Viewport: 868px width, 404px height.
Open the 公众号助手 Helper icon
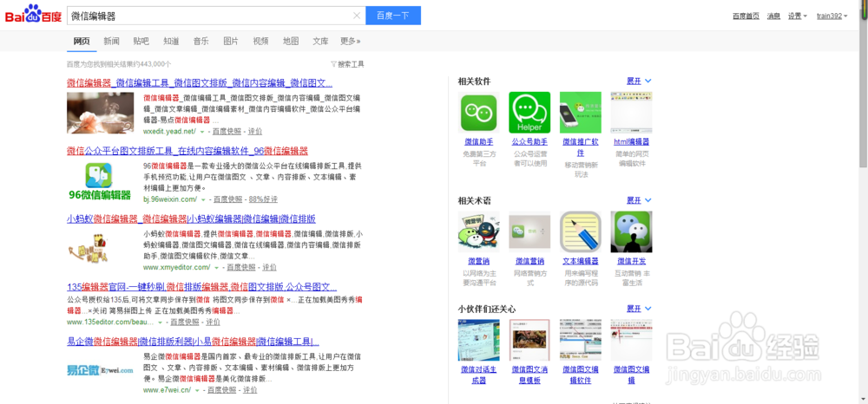(x=529, y=113)
